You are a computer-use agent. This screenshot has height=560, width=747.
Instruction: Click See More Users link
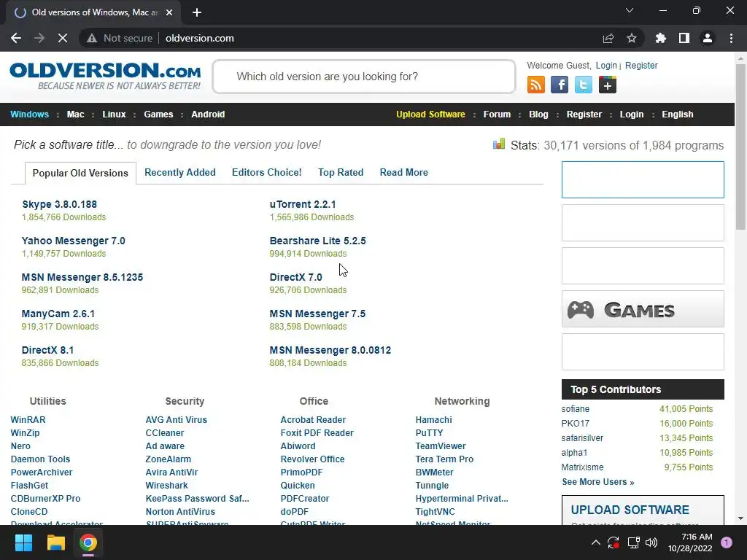coord(598,482)
